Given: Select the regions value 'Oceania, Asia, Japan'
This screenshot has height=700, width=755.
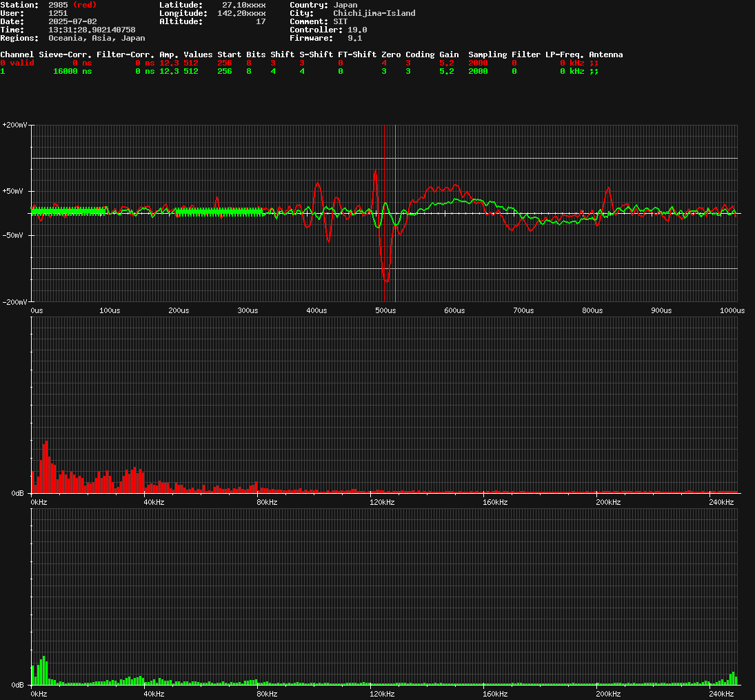Looking at the screenshot, I should tap(97, 38).
